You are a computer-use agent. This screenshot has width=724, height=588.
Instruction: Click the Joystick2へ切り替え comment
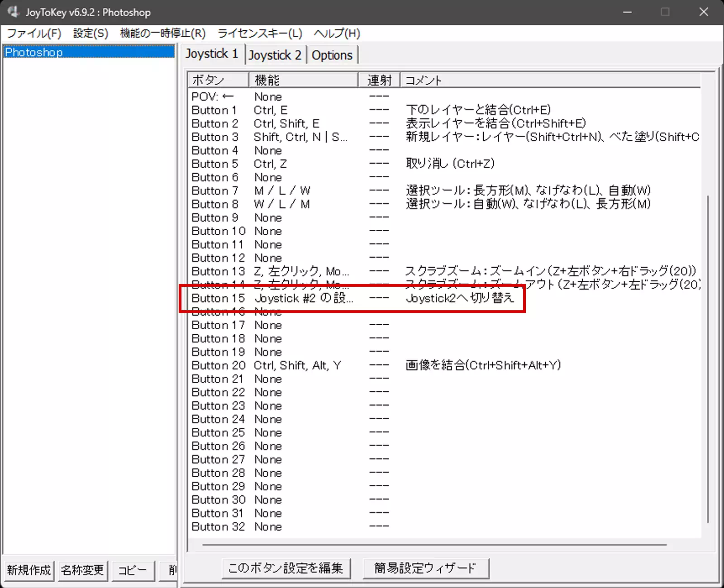(460, 299)
